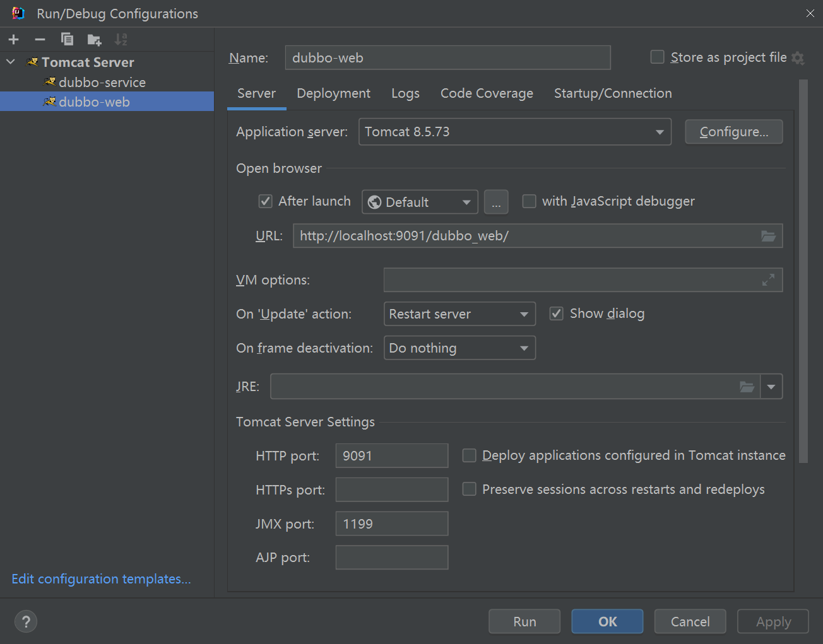The width and height of the screenshot is (823, 644).
Task: Enable Deploy applications configured in Tomcat instance
Action: point(469,455)
